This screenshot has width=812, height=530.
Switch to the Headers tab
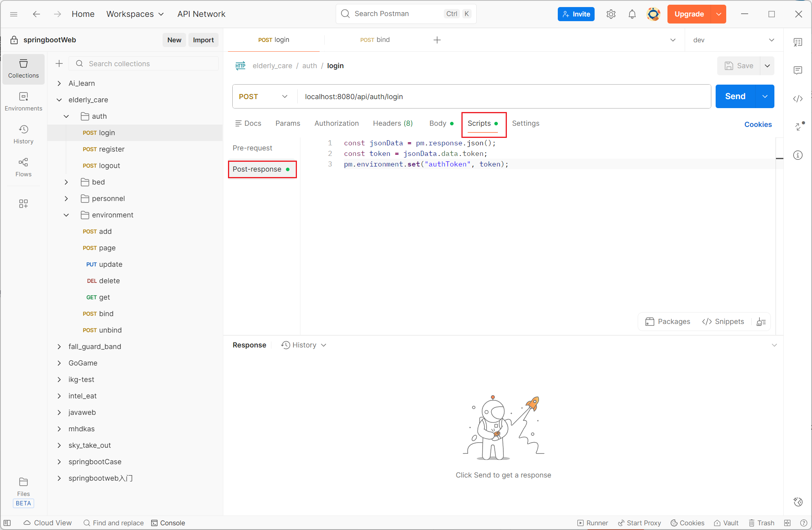point(392,123)
